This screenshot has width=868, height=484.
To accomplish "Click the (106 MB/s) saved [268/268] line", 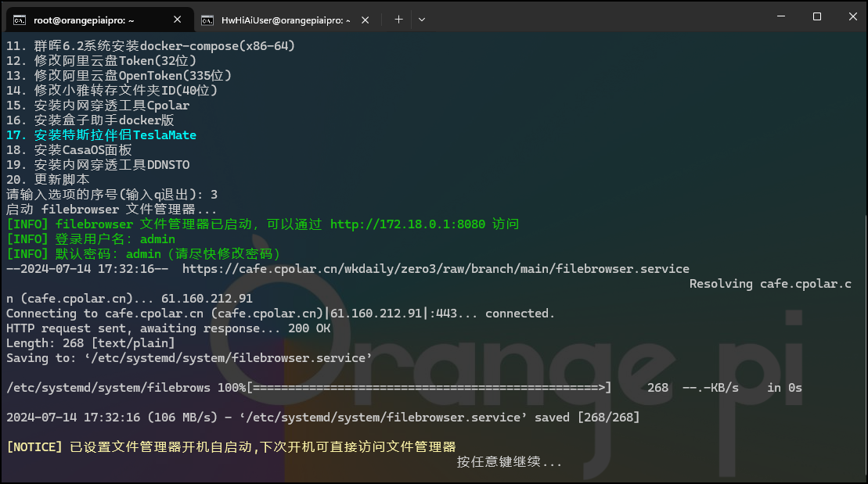I will point(322,418).
